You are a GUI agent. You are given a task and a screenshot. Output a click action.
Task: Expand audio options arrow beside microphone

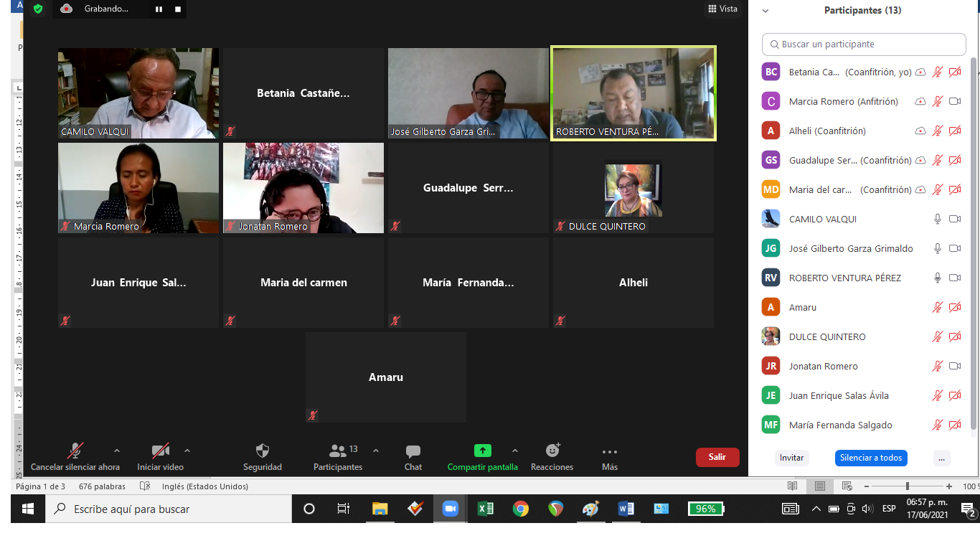click(117, 451)
